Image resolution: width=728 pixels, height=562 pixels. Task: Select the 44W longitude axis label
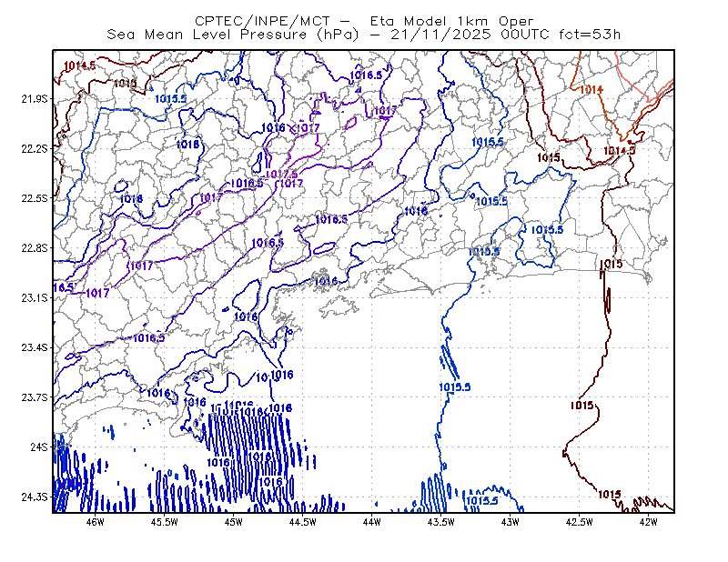[372, 522]
